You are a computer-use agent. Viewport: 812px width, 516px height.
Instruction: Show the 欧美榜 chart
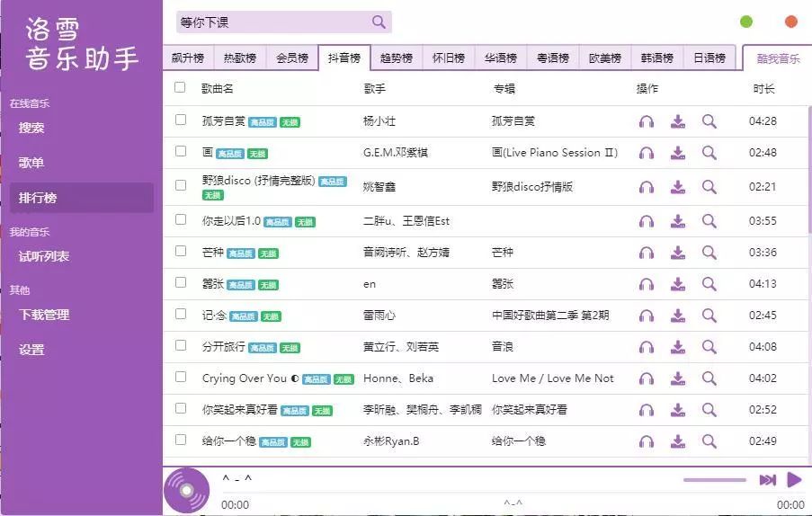(605, 58)
